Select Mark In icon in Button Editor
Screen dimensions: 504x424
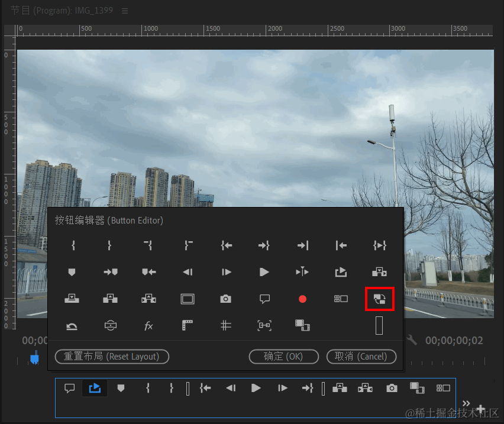[x=73, y=245]
